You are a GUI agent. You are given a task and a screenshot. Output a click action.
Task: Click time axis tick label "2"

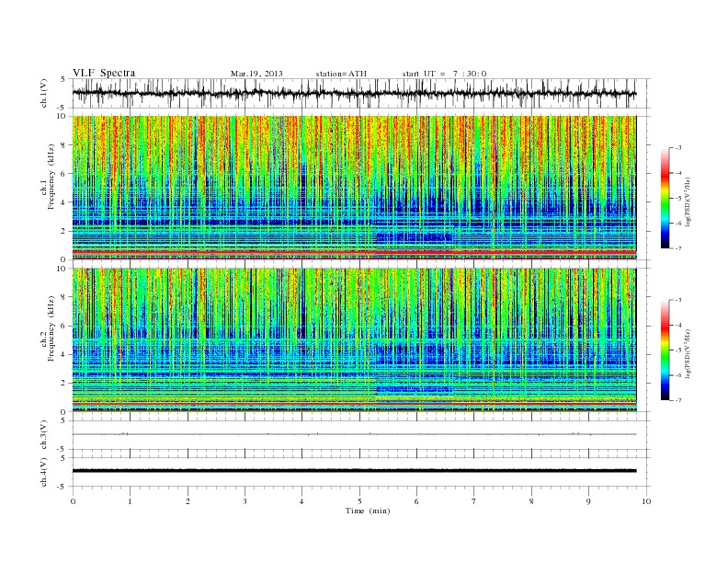[x=188, y=501]
